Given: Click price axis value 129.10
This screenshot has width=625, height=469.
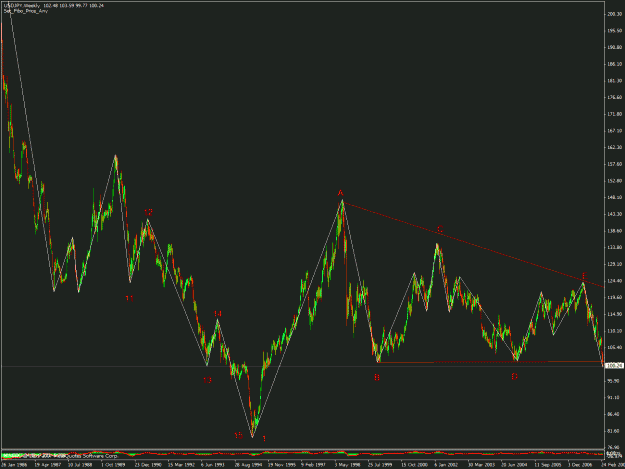Looking at the screenshot, I should click(614, 264).
